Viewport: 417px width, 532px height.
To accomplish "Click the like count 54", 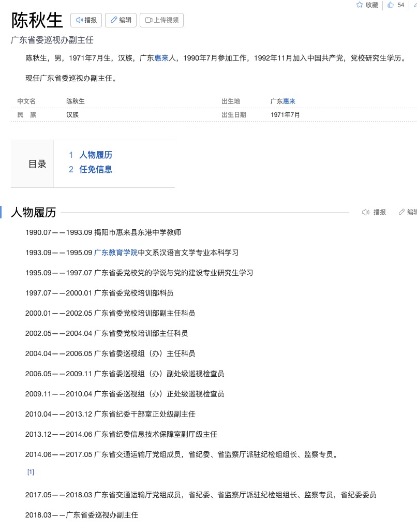I will [400, 5].
